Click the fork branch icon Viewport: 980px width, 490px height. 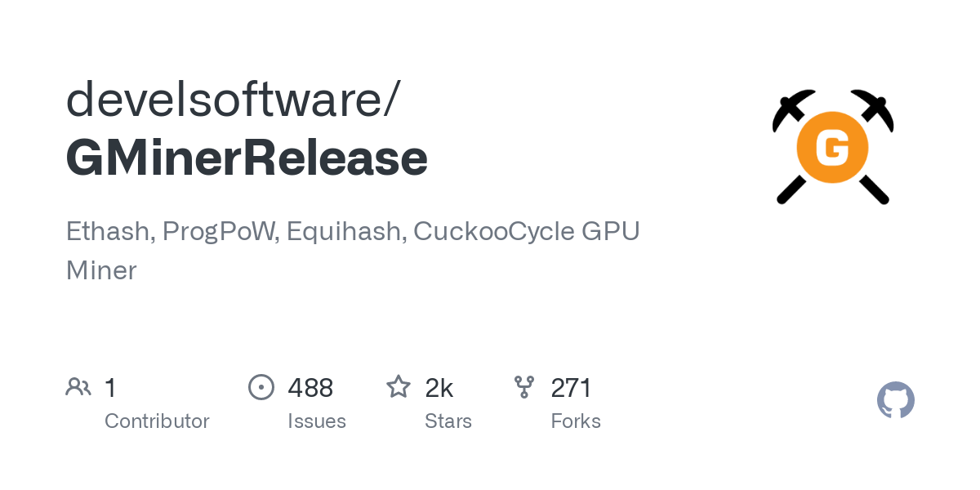click(x=524, y=387)
